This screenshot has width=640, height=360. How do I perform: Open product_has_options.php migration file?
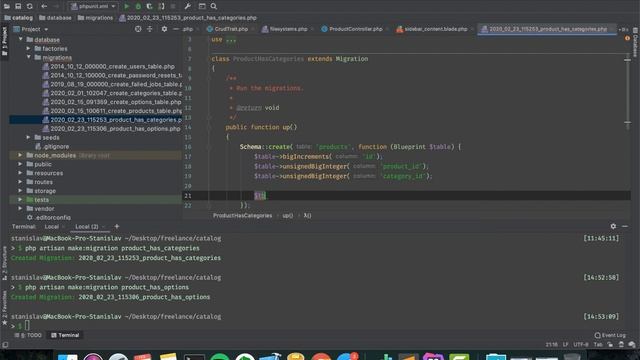click(x=111, y=129)
